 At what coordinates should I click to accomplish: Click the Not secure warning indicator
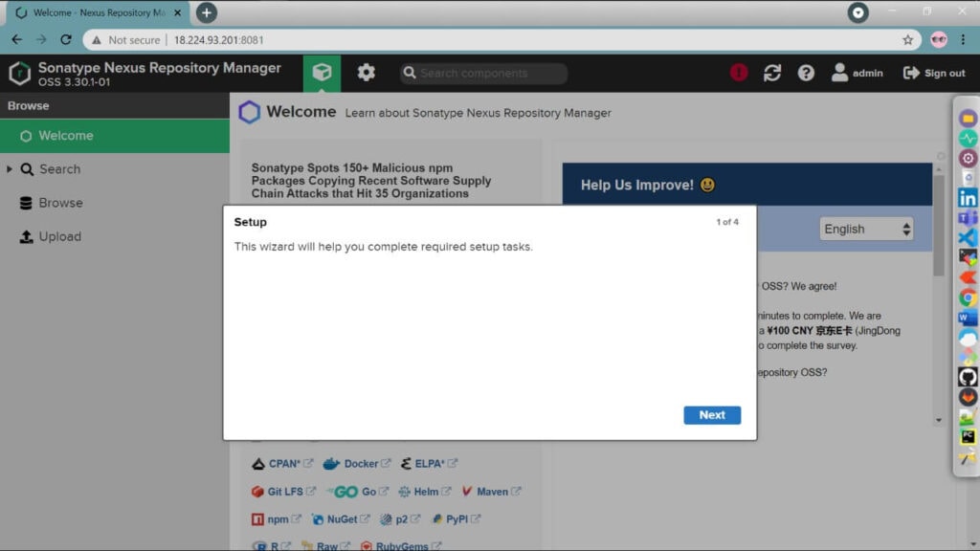[x=126, y=40]
